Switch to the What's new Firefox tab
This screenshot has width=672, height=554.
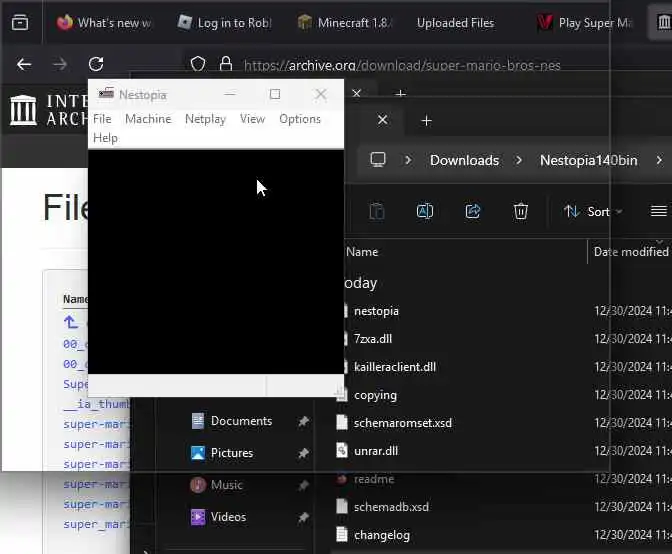(104, 23)
